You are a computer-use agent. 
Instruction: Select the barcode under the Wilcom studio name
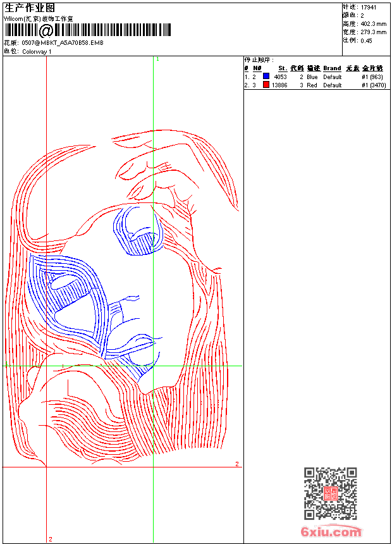[88, 30]
